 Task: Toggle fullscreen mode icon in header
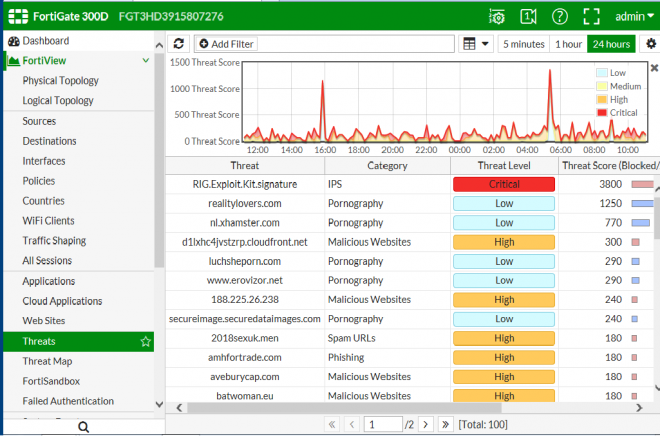tap(591, 16)
